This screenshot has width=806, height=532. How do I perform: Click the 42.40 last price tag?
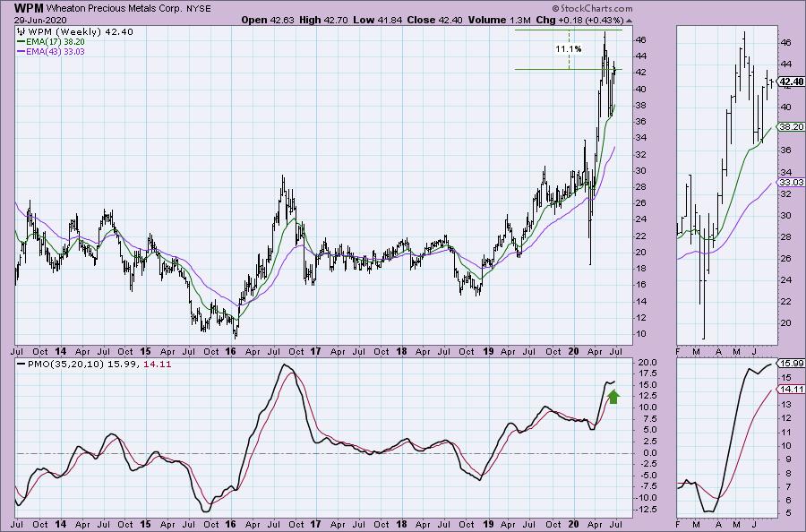click(x=791, y=82)
